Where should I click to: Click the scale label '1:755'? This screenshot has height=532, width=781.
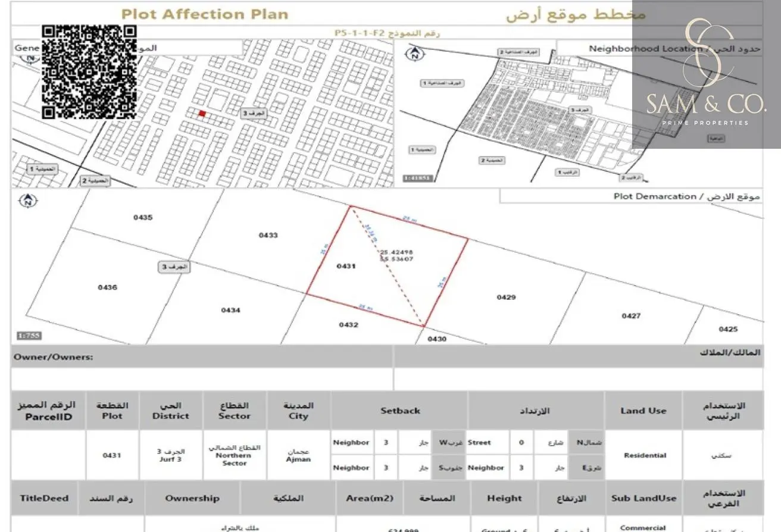point(29,336)
